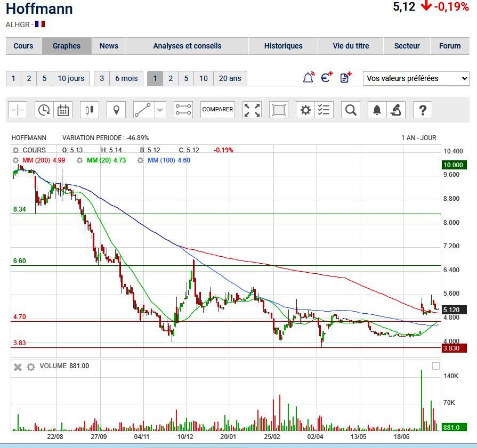Click the MM (20) 4.73 legend label
This screenshot has width=477, height=448.
point(106,160)
